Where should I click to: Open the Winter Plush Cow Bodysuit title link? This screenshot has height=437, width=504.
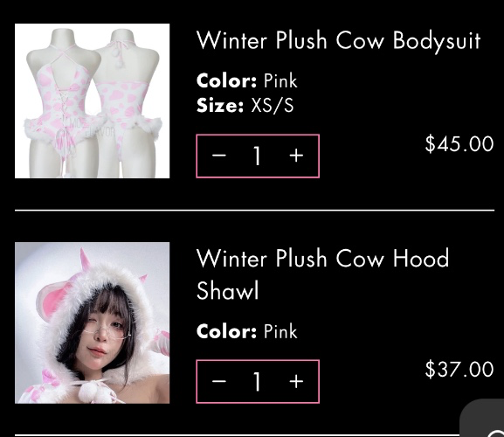pos(338,41)
